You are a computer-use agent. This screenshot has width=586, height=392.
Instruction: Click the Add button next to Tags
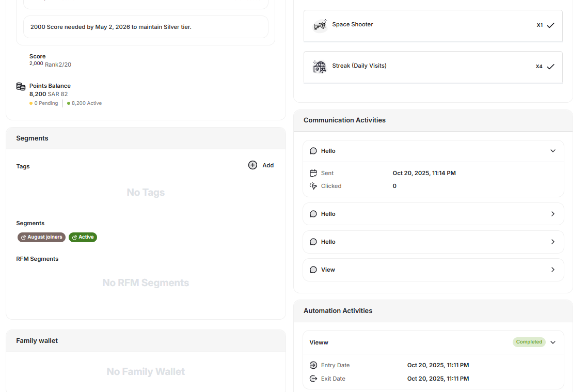point(261,165)
